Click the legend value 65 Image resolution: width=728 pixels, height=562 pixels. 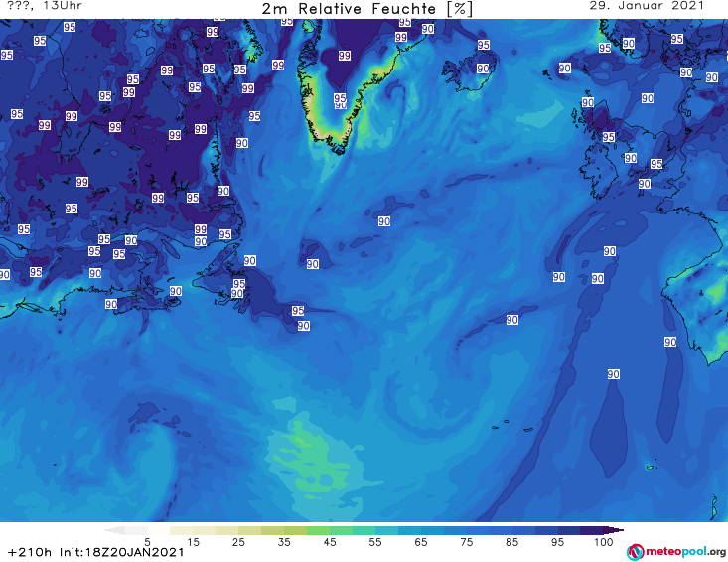tap(421, 542)
